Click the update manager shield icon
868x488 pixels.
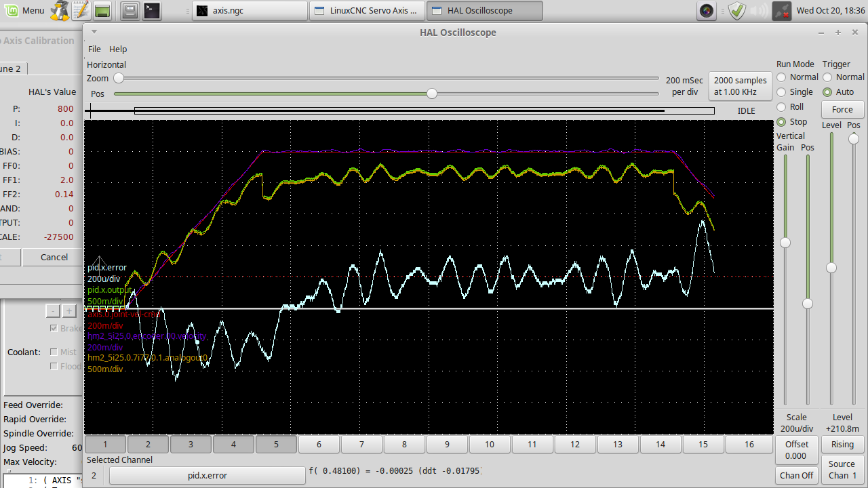click(738, 10)
